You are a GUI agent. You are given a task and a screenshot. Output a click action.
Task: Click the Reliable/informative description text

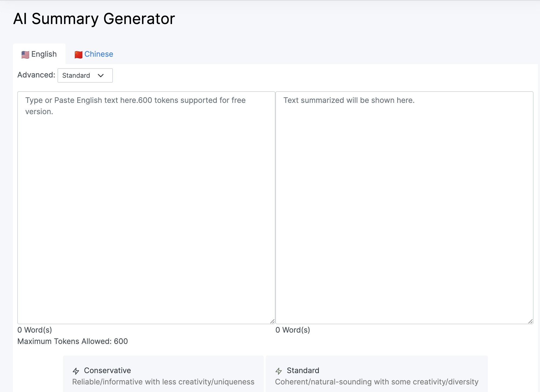pyautogui.click(x=163, y=382)
